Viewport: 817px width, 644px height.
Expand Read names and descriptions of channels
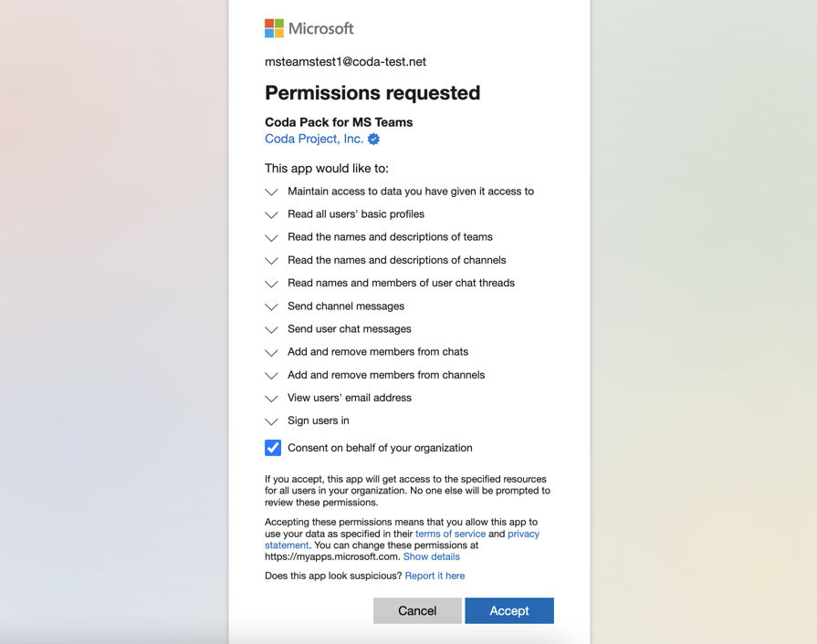[271, 260]
